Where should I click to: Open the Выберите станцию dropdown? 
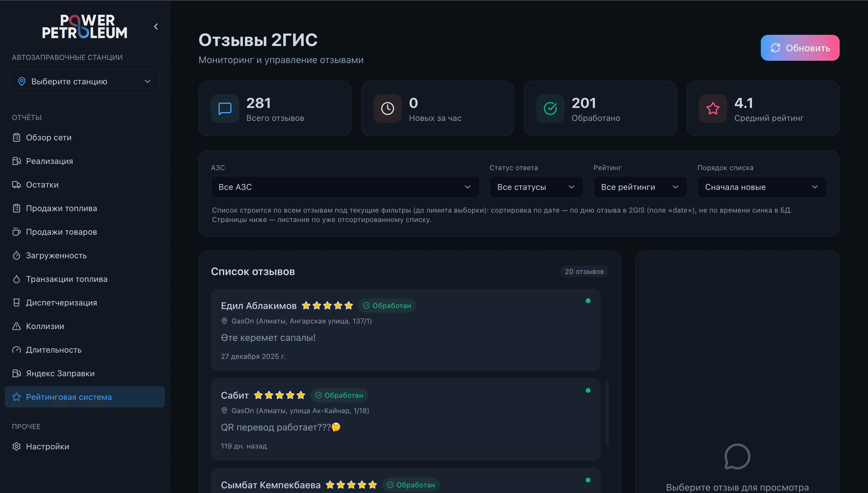85,82
